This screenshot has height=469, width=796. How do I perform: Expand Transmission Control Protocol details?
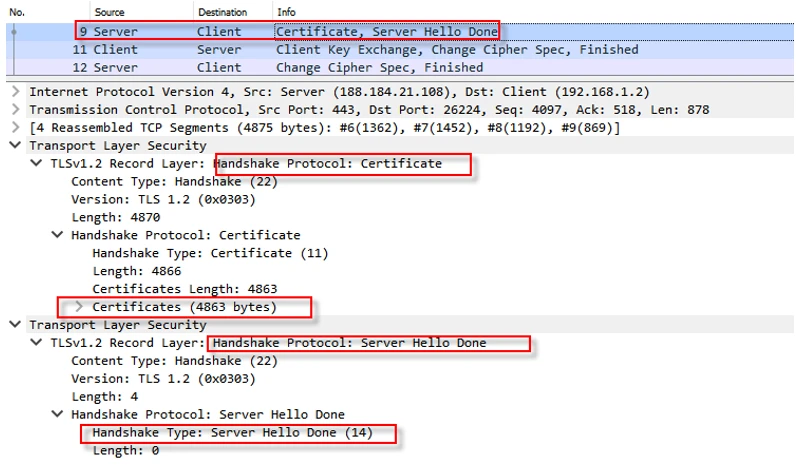[x=15, y=109]
